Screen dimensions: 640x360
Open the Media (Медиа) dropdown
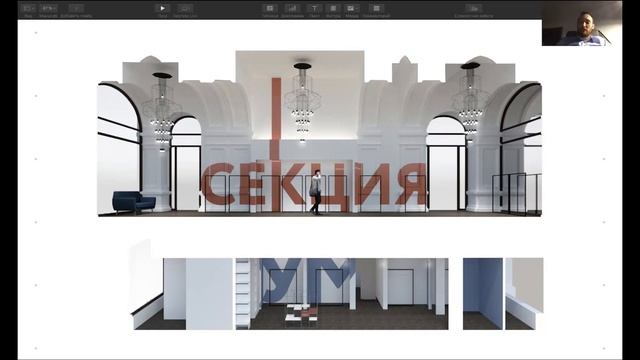tap(351, 8)
